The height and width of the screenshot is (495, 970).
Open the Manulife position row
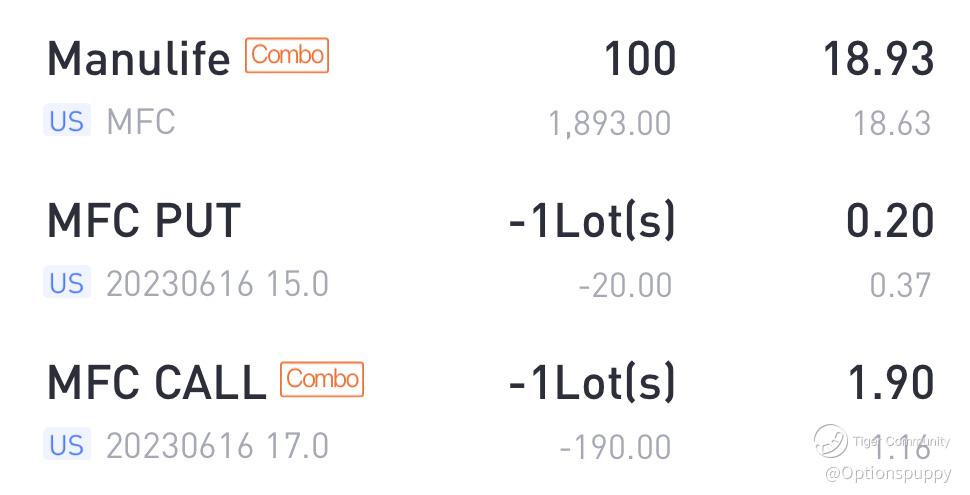pos(485,87)
